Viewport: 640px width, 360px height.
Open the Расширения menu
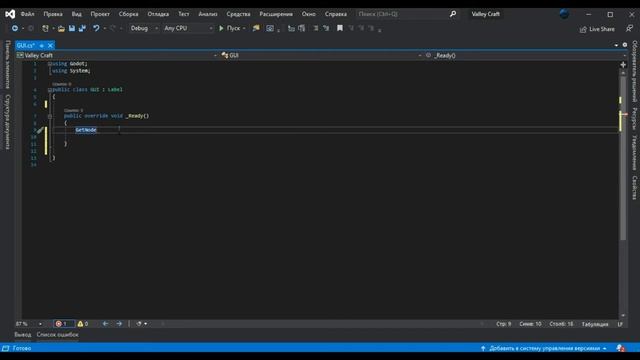click(276, 14)
